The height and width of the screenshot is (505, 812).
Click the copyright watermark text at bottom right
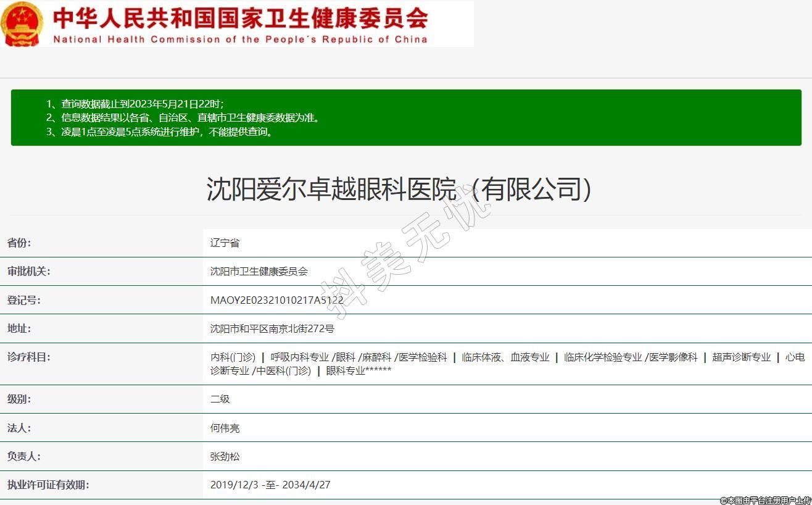click(x=765, y=500)
